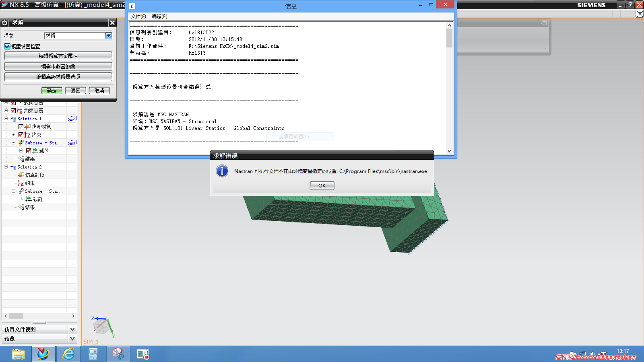Click the full-screen toggle icon at top right
The width and height of the screenshot is (644, 362).
point(640,14)
